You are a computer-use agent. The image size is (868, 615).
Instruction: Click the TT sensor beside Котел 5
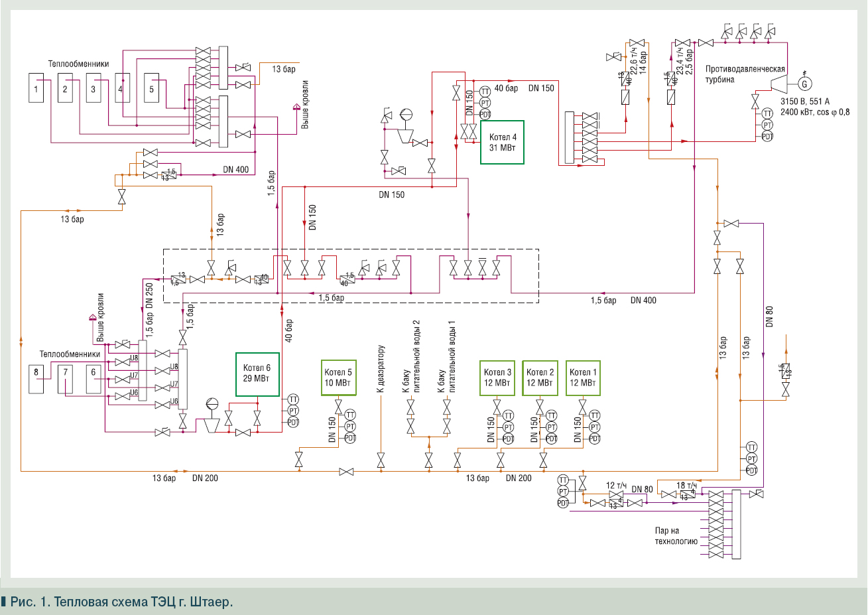(x=350, y=415)
